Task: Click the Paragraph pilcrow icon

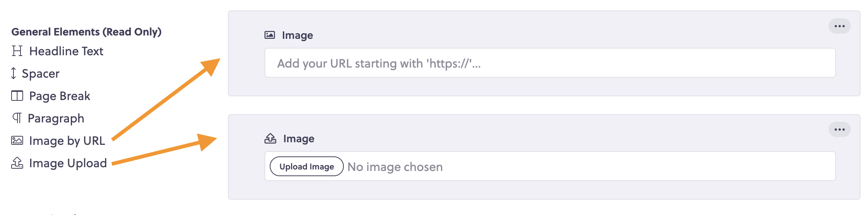Action: tap(17, 118)
